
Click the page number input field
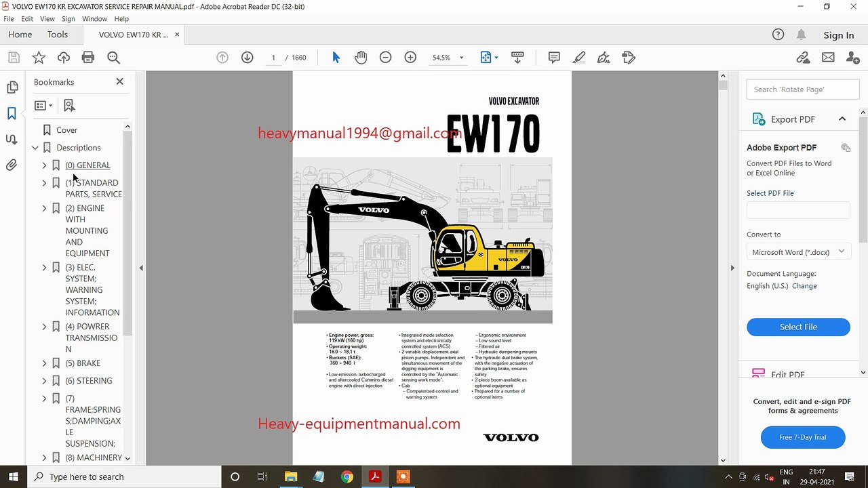pyautogui.click(x=273, y=58)
